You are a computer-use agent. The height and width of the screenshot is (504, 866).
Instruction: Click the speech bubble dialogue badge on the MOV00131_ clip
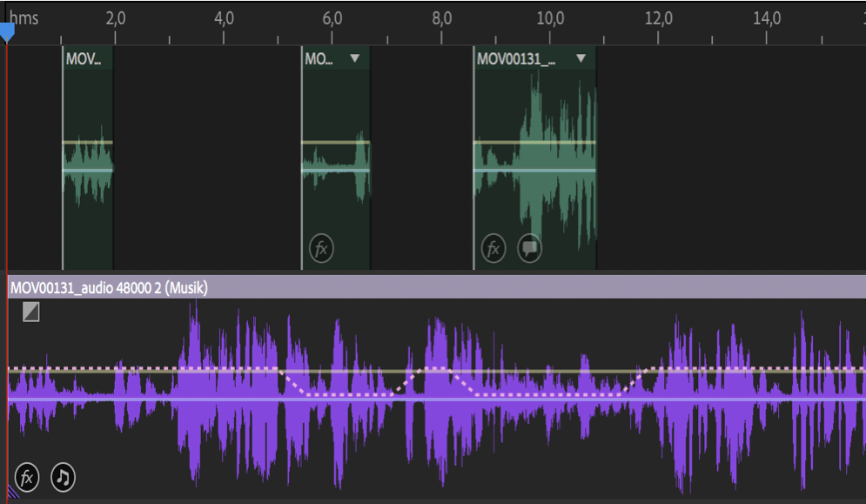pos(530,248)
